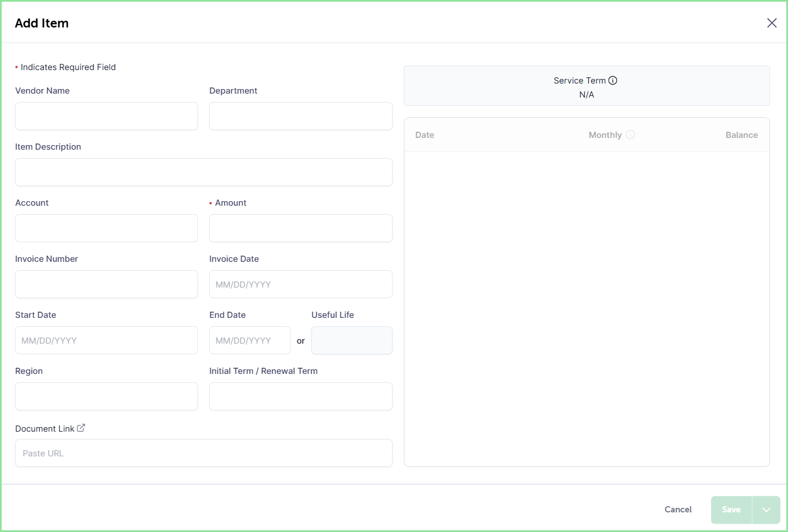Image resolution: width=788 pixels, height=532 pixels.
Task: Focus the Vendor Name field
Action: pyautogui.click(x=107, y=116)
